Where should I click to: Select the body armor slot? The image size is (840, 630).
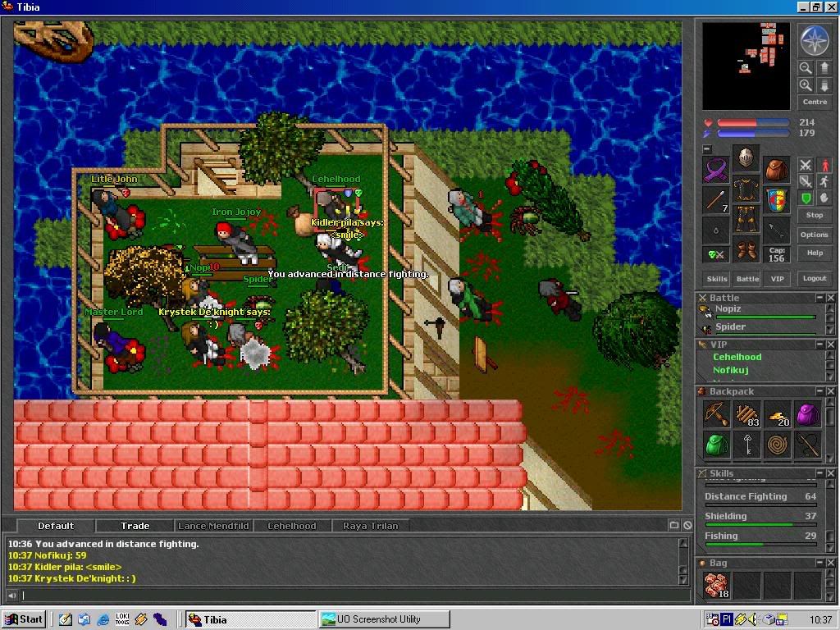[746, 188]
